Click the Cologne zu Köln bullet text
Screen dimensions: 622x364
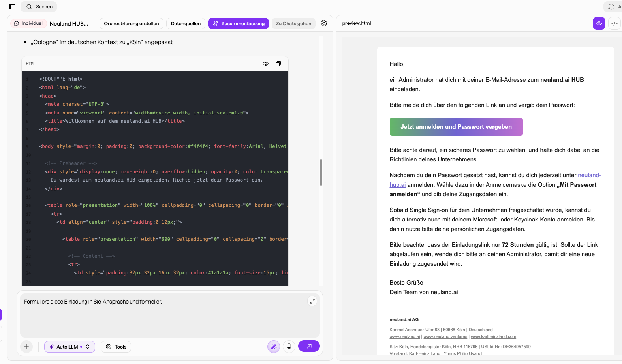(102, 42)
